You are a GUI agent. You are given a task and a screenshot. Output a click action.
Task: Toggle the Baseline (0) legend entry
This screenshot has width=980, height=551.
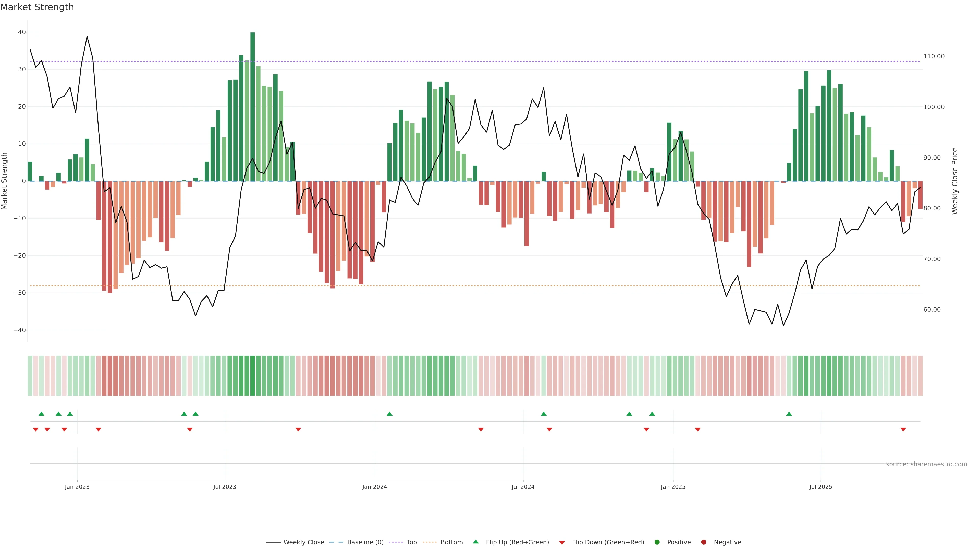click(357, 542)
